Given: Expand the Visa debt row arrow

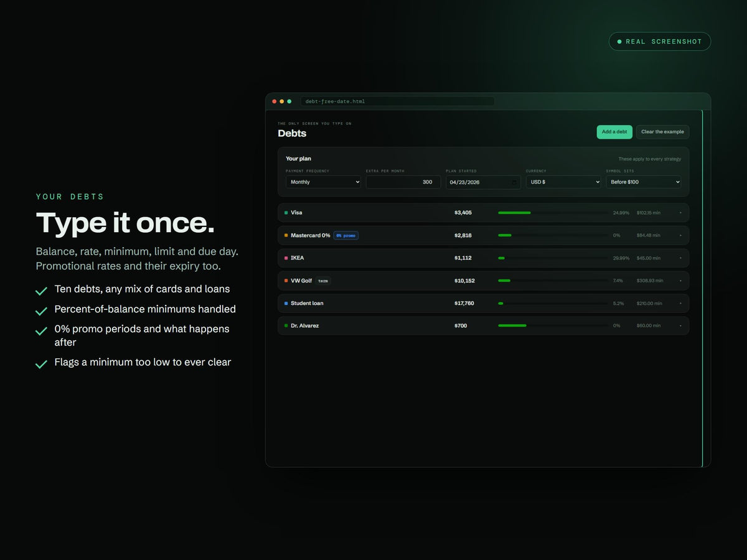Looking at the screenshot, I should click(680, 213).
